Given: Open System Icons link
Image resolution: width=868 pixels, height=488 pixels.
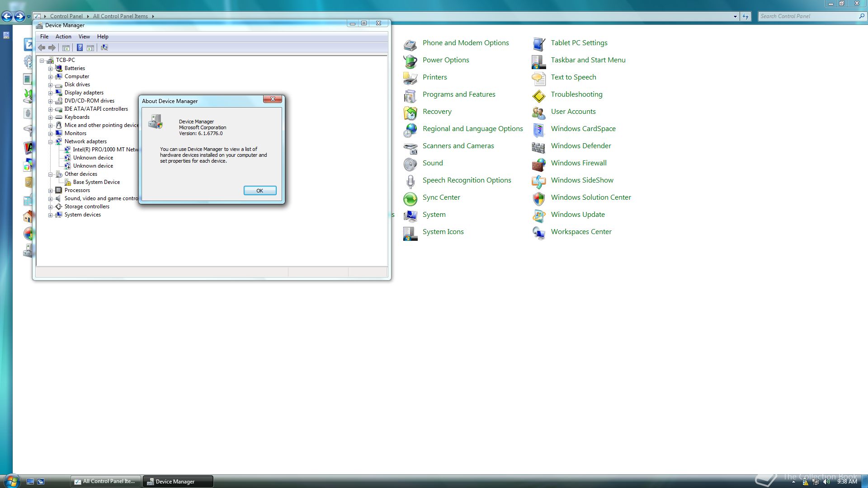Looking at the screenshot, I should (443, 232).
